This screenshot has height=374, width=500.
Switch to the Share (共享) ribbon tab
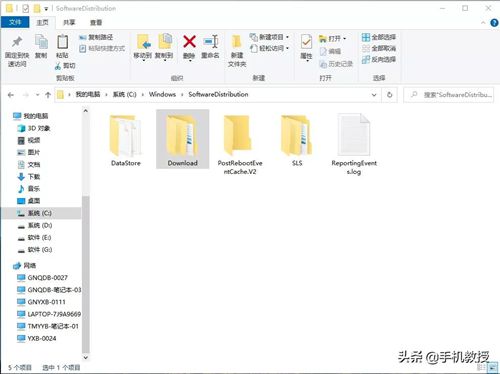[69, 23]
